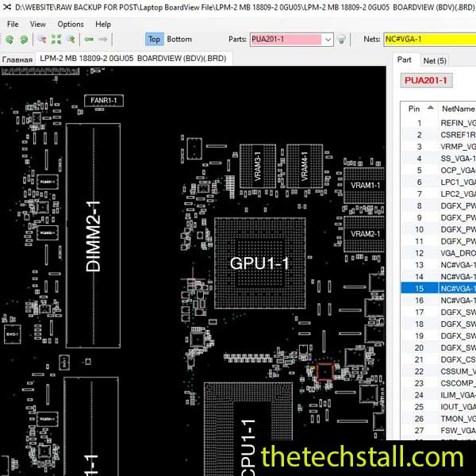Screen dimensions: 476x476
Task: Select pin 23 row CSCOMP_
Action: tap(439, 383)
